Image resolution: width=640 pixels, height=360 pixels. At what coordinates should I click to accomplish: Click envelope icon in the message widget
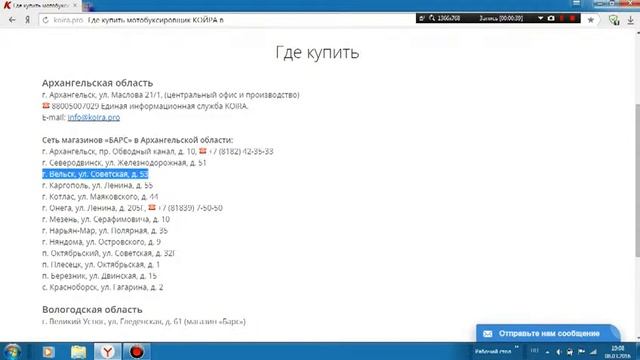488,334
